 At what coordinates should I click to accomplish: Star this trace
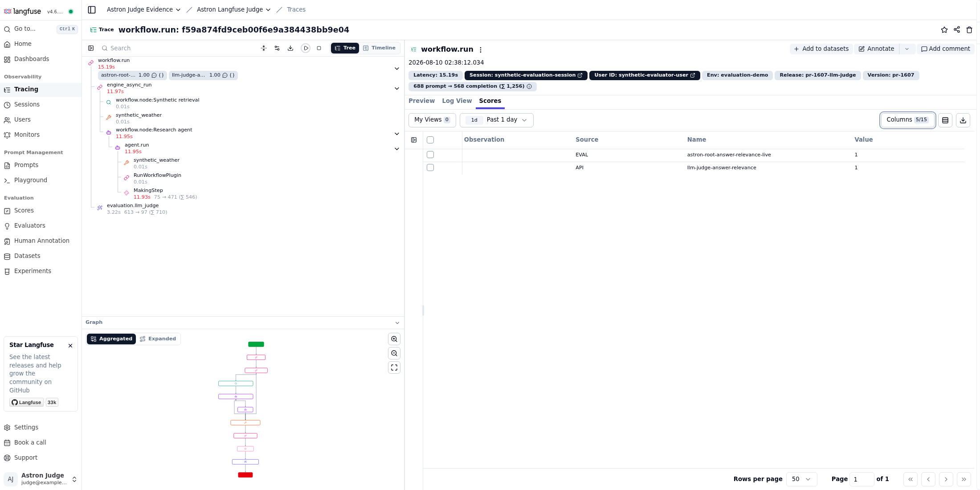click(944, 30)
